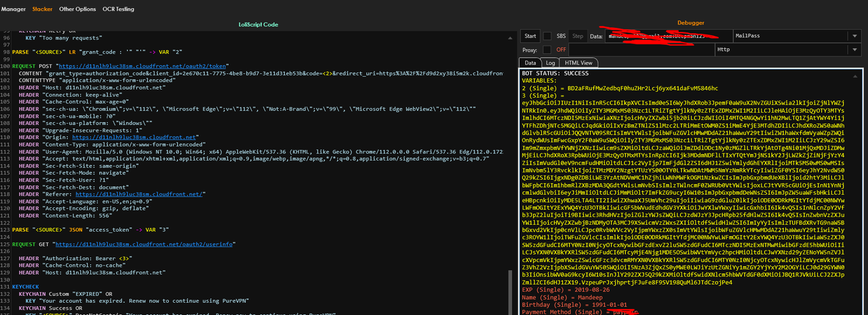
Task: Click the Start button in Debugger
Action: pos(531,36)
